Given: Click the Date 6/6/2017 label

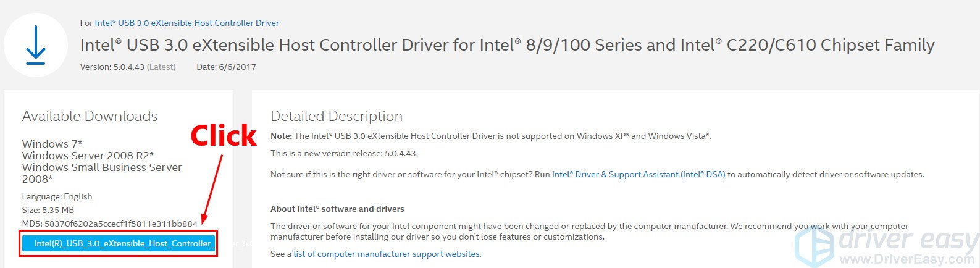Looking at the screenshot, I should click(226, 67).
